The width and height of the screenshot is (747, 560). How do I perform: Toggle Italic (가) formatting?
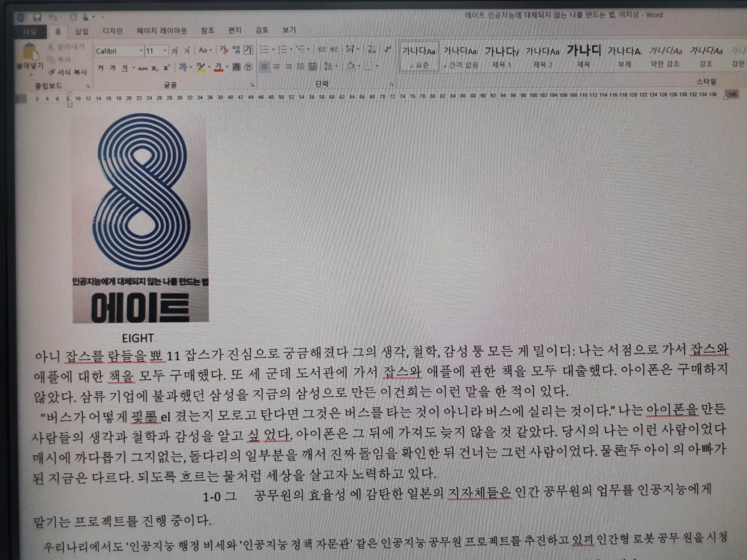coord(113,68)
